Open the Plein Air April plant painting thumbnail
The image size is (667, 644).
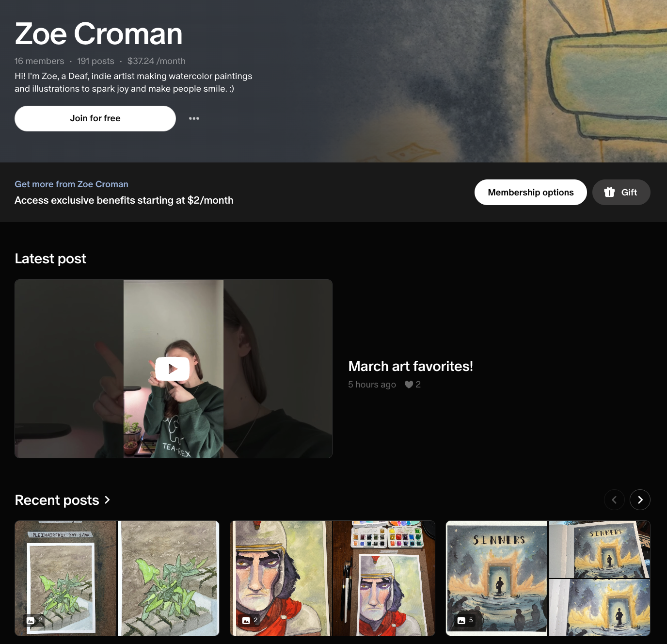click(117, 578)
